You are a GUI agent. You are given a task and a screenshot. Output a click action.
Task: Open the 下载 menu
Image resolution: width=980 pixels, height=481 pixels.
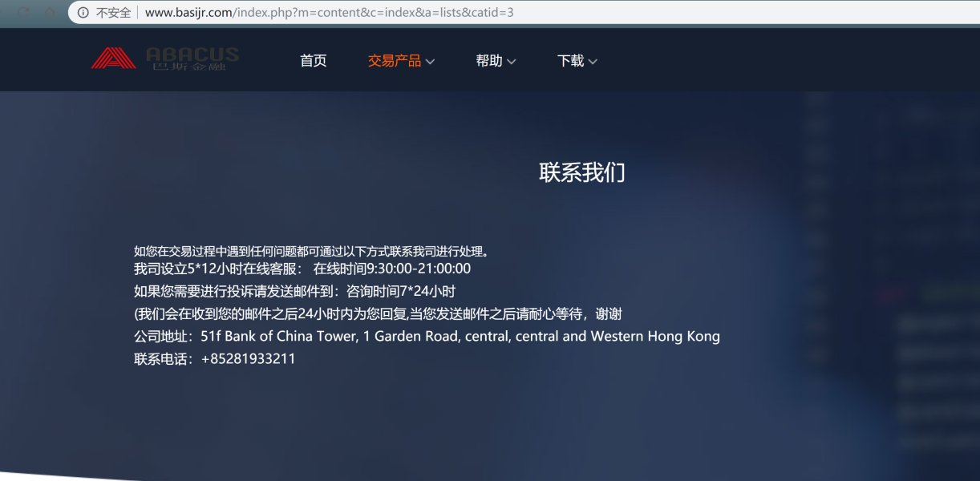pos(571,61)
